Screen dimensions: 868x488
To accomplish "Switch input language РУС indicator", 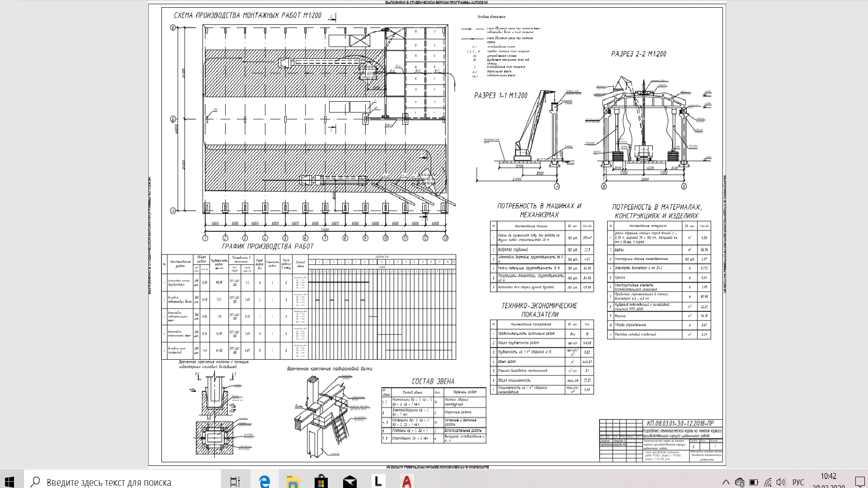I will point(798,482).
